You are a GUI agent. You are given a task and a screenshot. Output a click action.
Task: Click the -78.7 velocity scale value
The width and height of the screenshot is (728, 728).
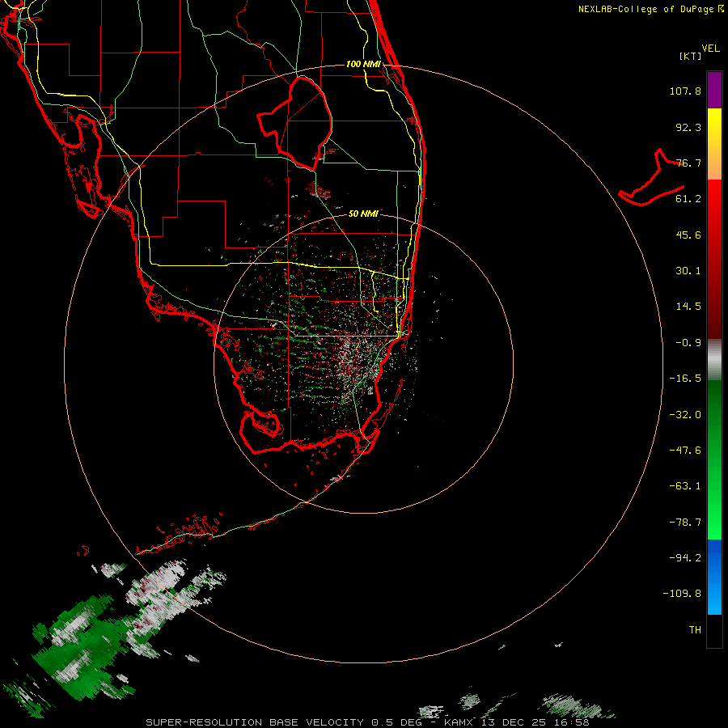685,523
